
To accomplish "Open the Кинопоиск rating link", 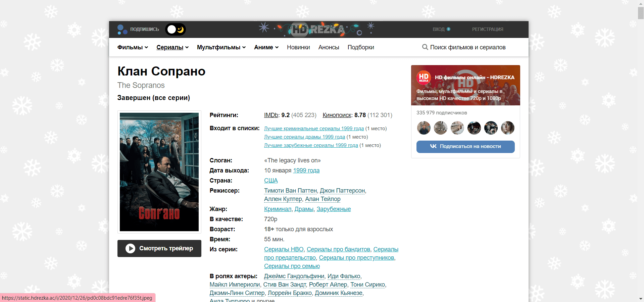I will coord(337,115).
